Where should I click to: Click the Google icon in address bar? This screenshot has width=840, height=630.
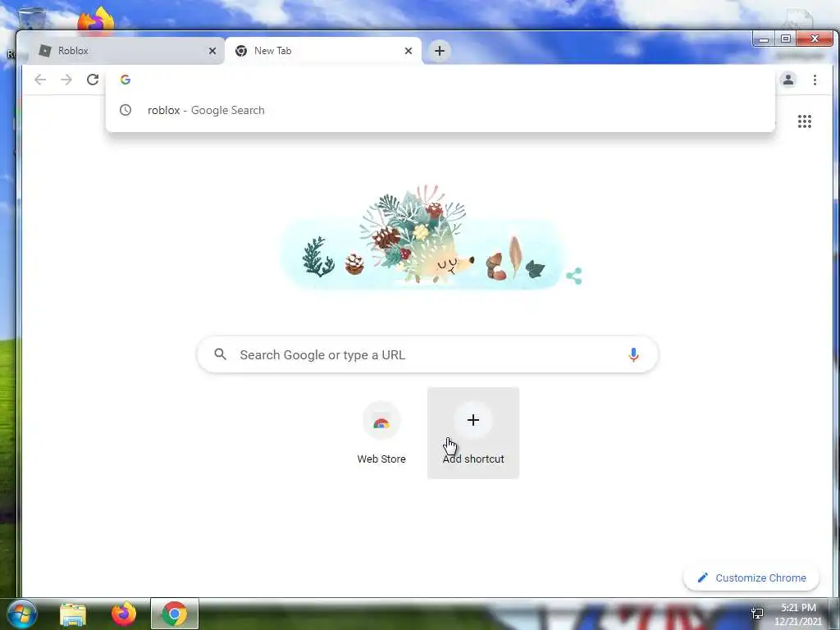coord(126,80)
